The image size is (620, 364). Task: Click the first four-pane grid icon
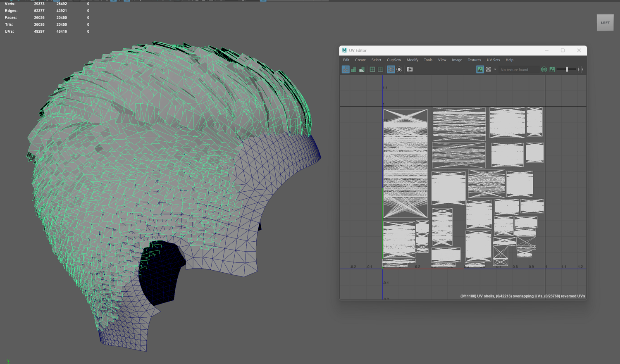tap(372, 69)
